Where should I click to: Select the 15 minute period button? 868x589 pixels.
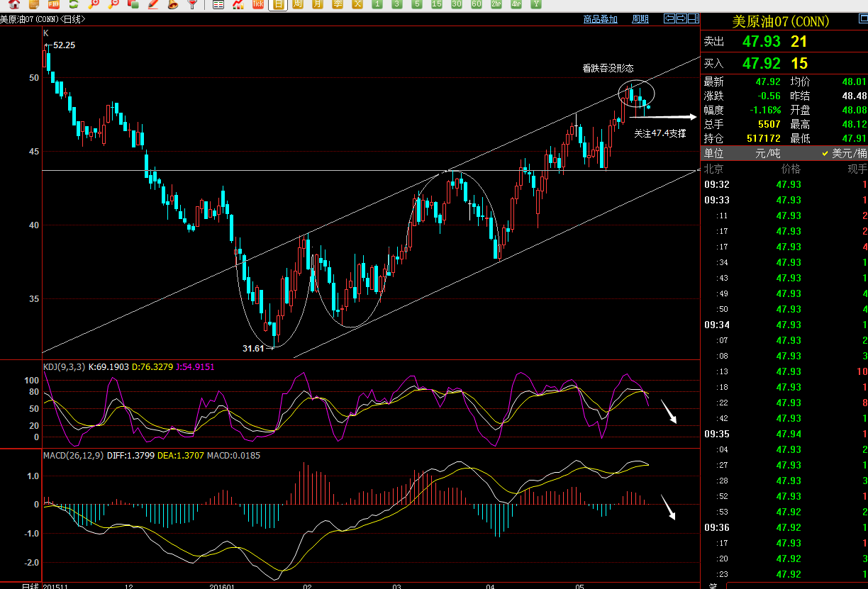[437, 4]
